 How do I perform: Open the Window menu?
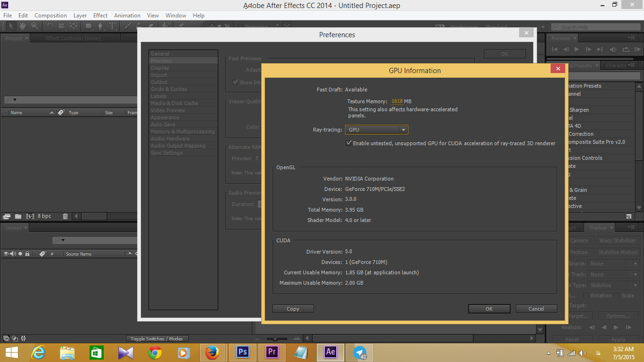[176, 16]
